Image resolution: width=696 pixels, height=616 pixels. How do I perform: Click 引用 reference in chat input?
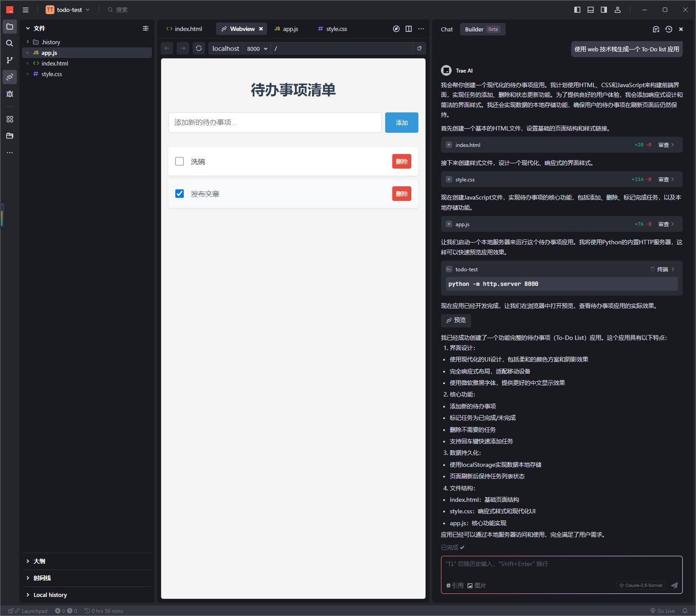tap(455, 585)
